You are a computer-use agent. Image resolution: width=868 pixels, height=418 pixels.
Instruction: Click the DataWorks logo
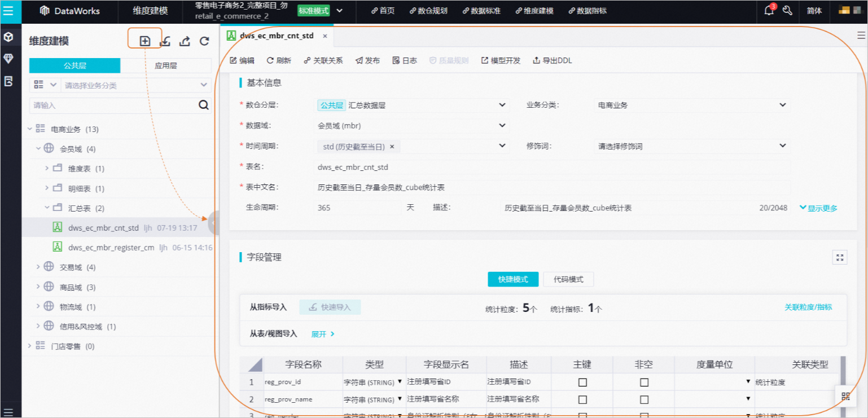coord(69,11)
